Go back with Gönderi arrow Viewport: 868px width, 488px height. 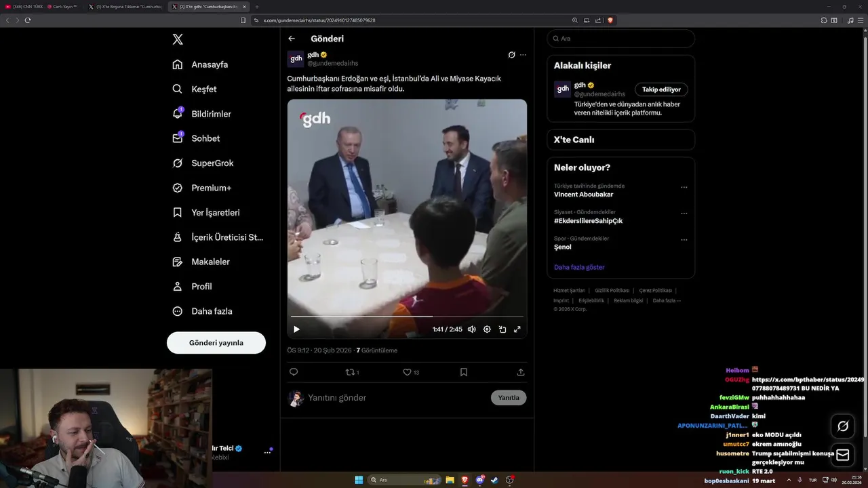(292, 39)
